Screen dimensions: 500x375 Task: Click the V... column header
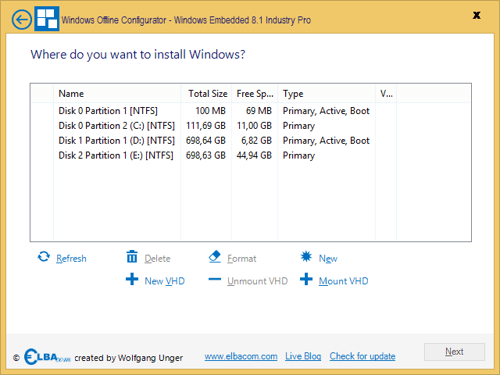pyautogui.click(x=386, y=94)
